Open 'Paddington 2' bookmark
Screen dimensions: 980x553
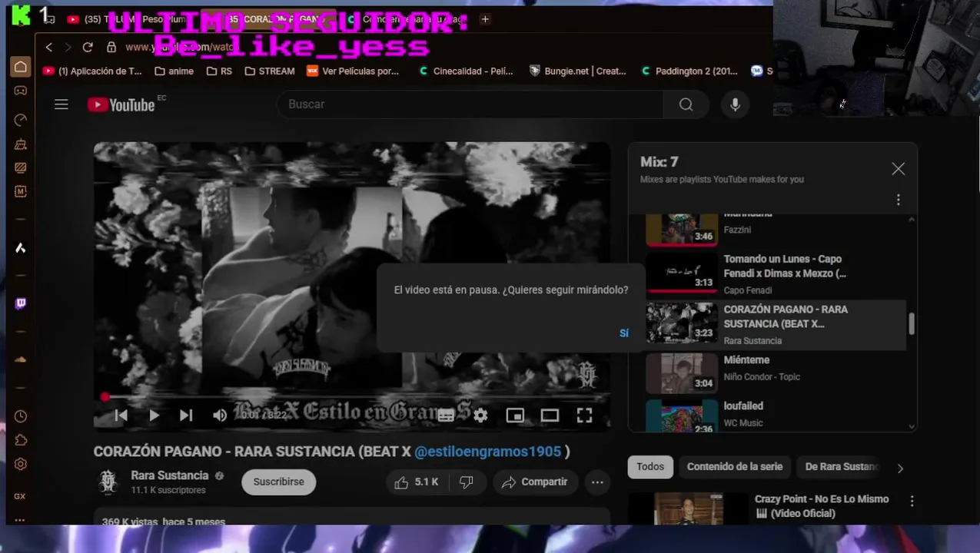[689, 71]
